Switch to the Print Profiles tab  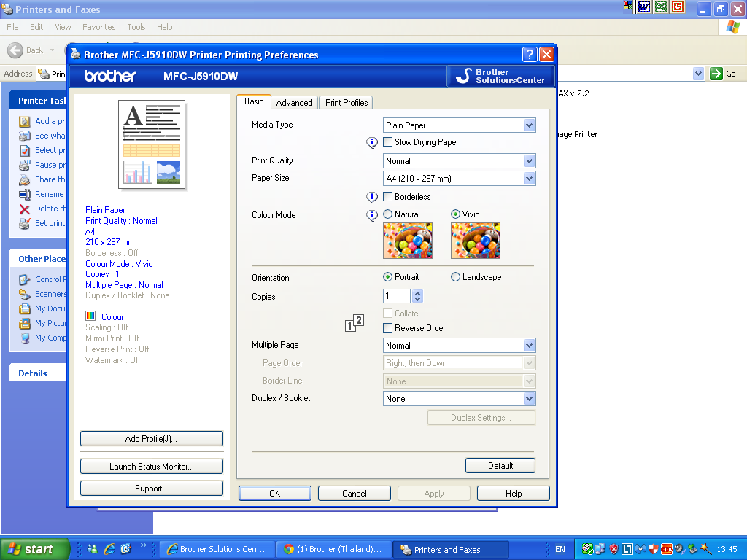point(347,102)
